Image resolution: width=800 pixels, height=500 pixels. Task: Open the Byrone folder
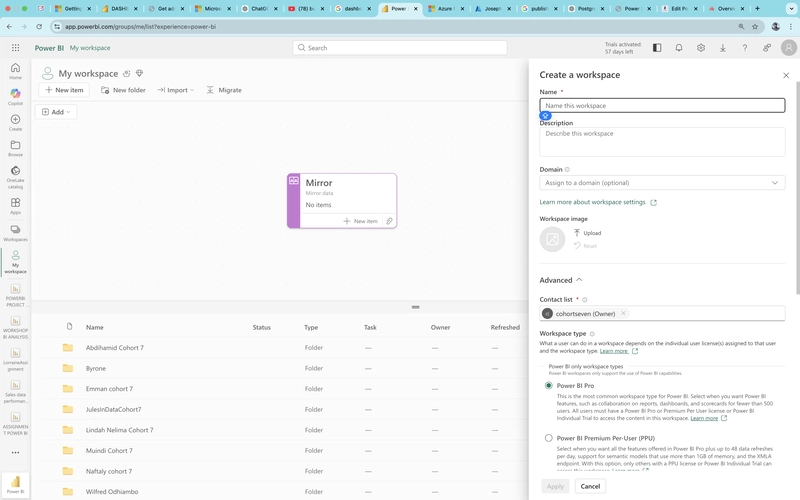click(x=96, y=368)
